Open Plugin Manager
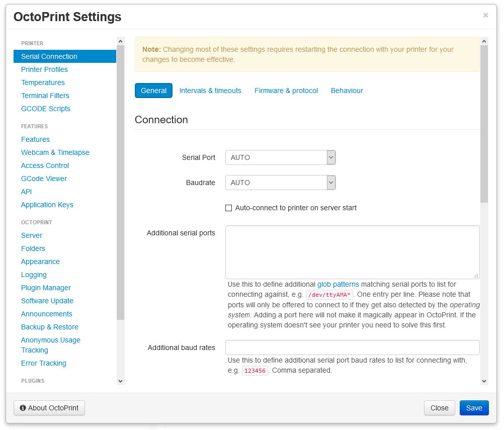 click(x=46, y=288)
